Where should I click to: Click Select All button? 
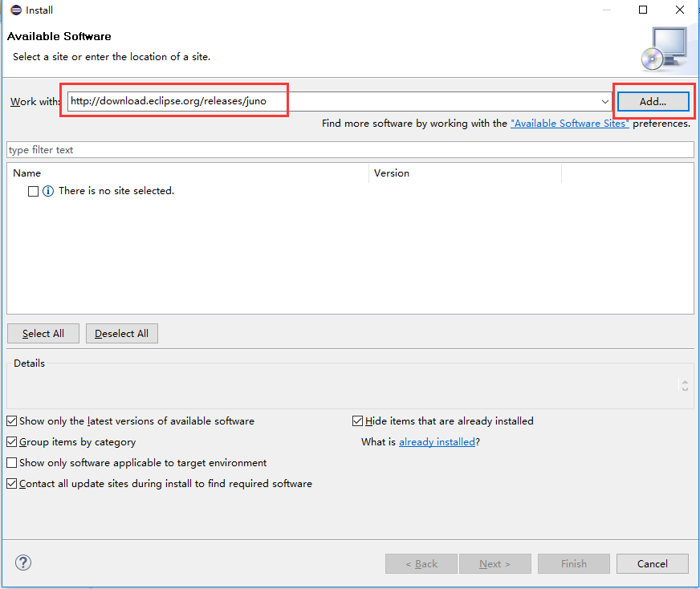(43, 333)
